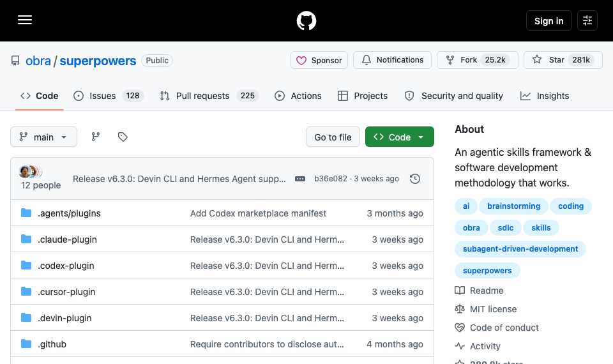Viewport: 613px width, 364px height.
Task: Switch to the Issues tab
Action: pyautogui.click(x=109, y=96)
